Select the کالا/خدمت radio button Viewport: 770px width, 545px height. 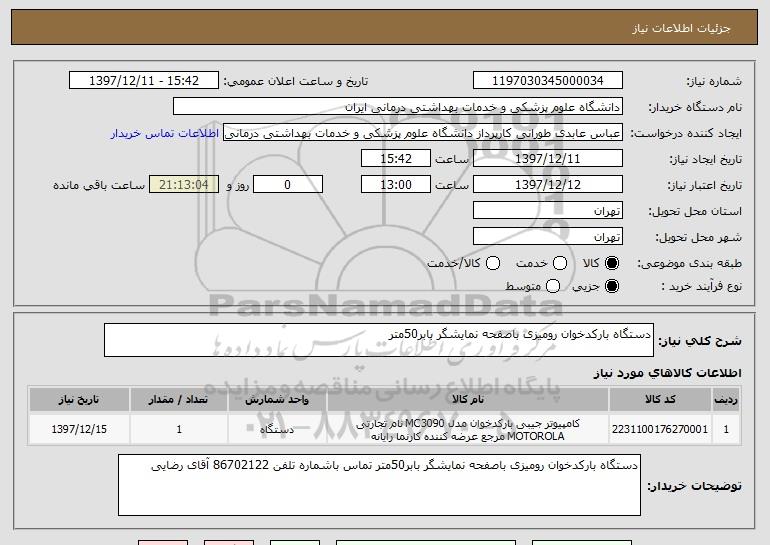[493, 264]
